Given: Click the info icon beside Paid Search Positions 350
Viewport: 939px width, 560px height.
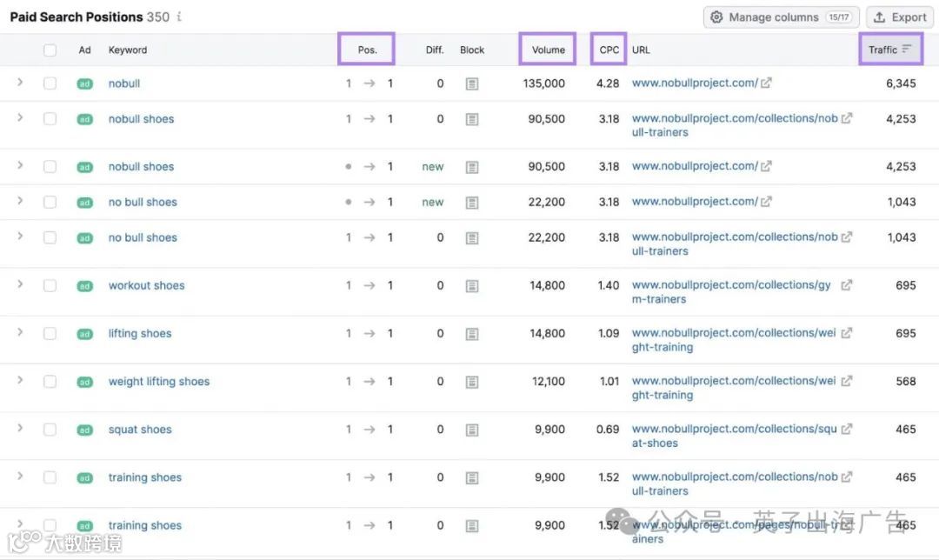Looking at the screenshot, I should (179, 17).
